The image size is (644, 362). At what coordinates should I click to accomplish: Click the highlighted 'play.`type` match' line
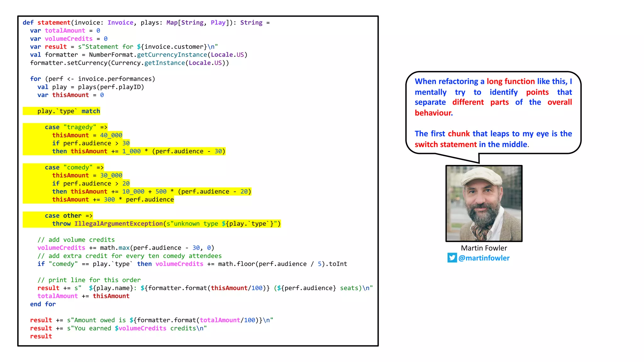click(68, 111)
